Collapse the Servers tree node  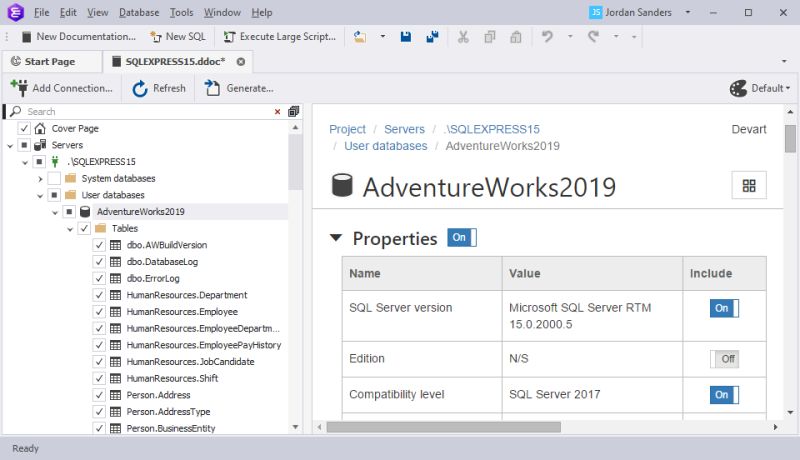point(10,146)
